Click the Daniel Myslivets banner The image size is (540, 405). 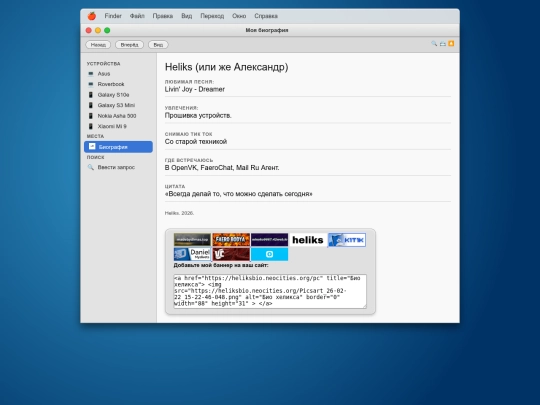tap(192, 254)
